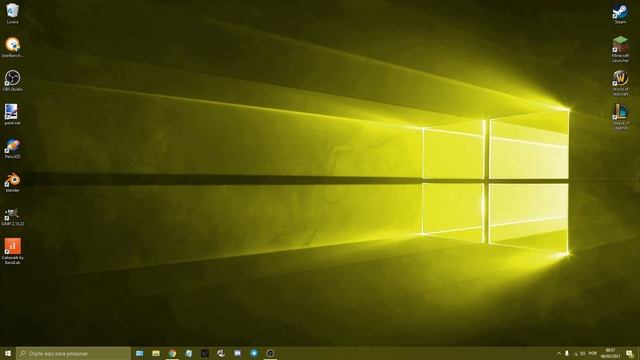The image size is (640, 360).
Task: Open Task View from the taskbar
Action: click(140, 353)
